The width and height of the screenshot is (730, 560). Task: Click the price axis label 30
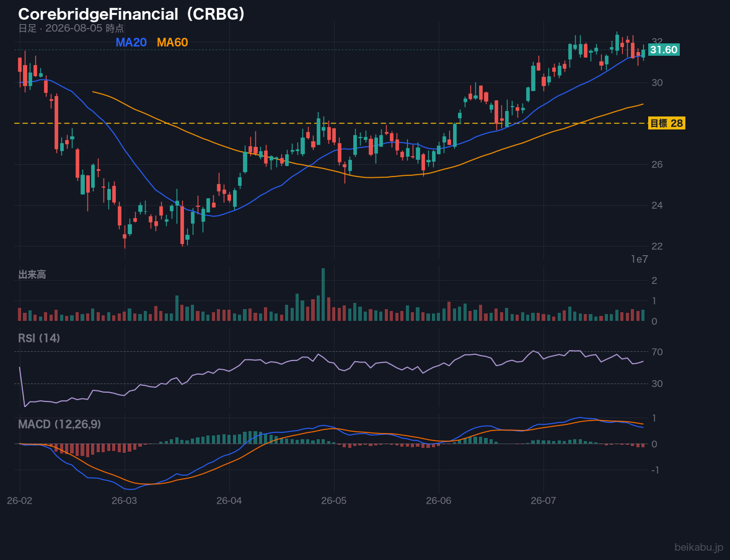point(657,83)
